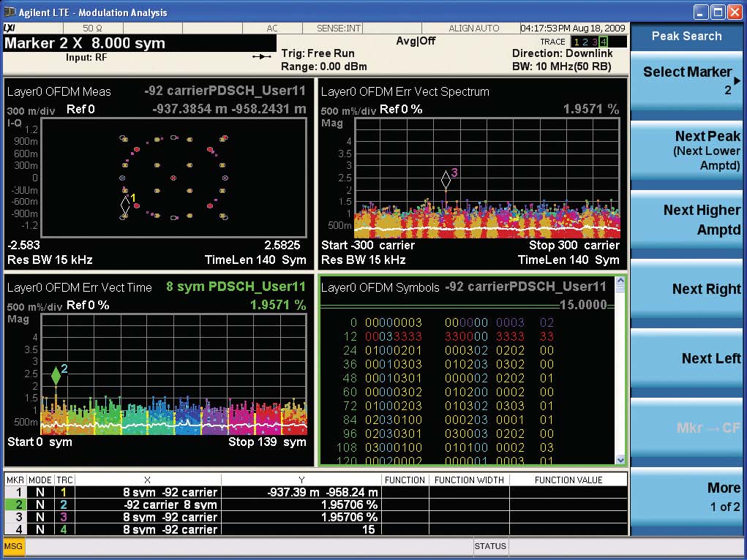The width and height of the screenshot is (747, 560).
Task: Click the yellow MSG indicator
Action: (x=13, y=545)
